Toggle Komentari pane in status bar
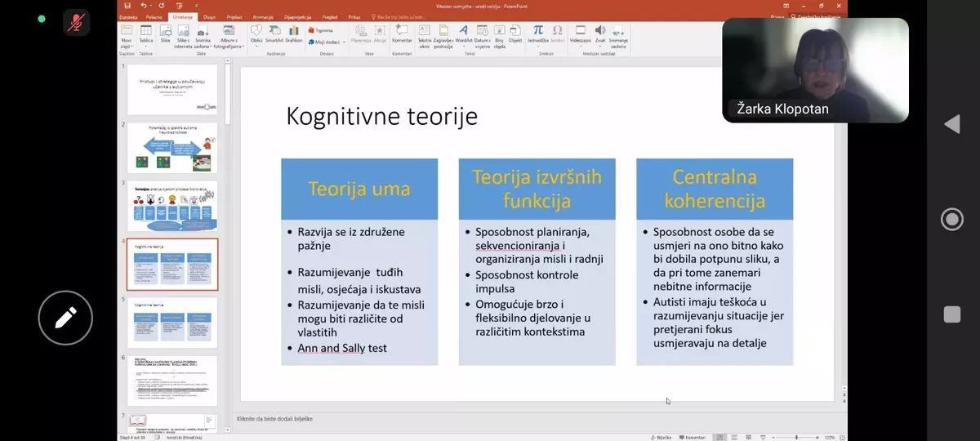Screen dimensions: 980x441 (x=694, y=437)
